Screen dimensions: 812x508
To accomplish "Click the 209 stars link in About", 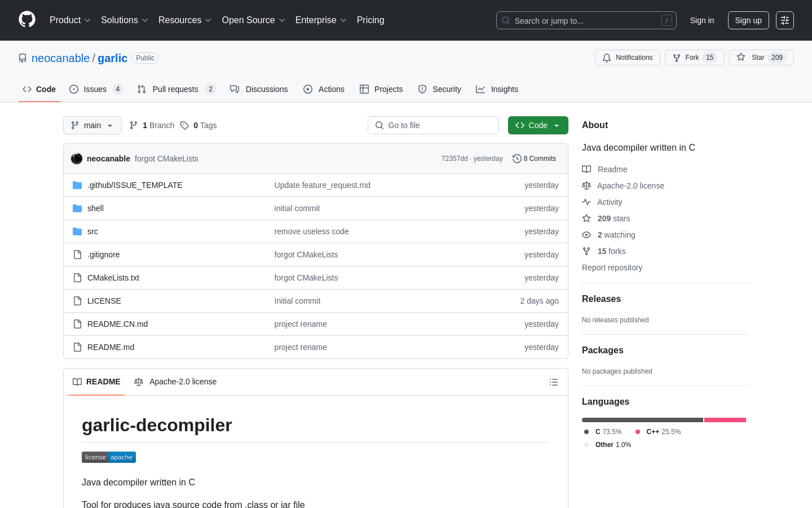I will (x=614, y=218).
